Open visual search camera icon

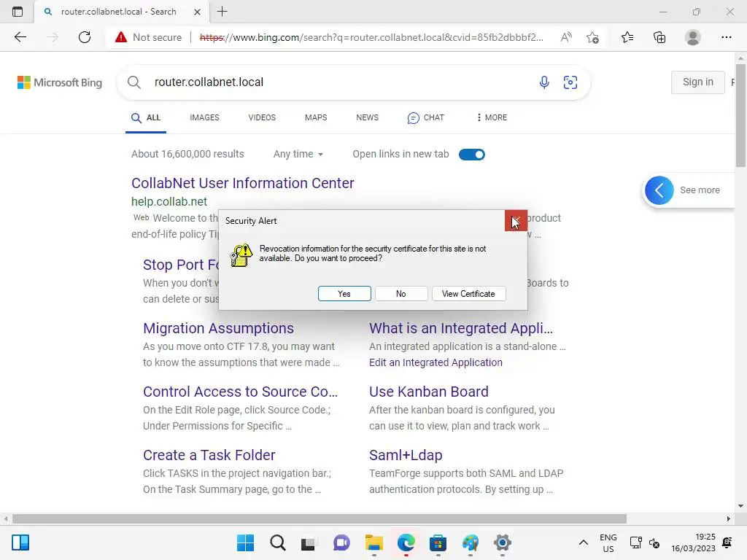coord(570,82)
